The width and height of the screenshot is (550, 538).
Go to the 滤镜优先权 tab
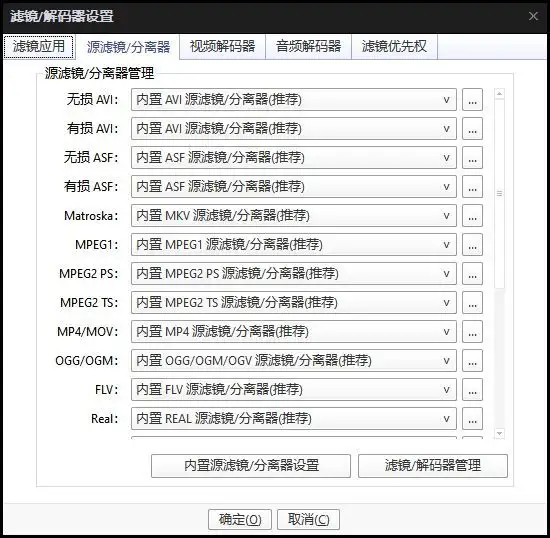tap(394, 46)
